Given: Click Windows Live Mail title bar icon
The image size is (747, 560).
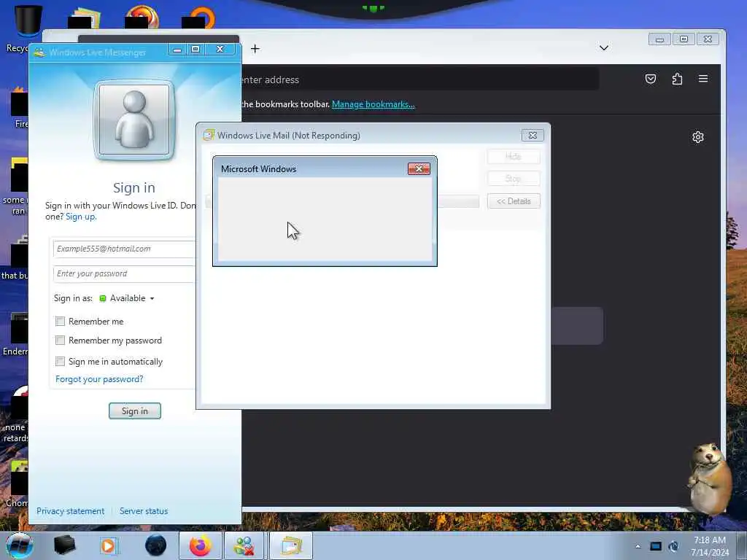Looking at the screenshot, I should click(208, 135).
